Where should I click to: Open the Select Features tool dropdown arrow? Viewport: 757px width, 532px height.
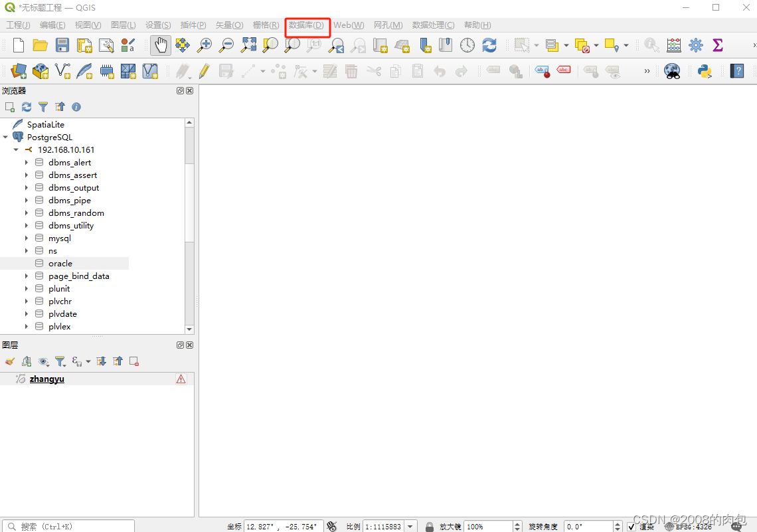[537, 45]
